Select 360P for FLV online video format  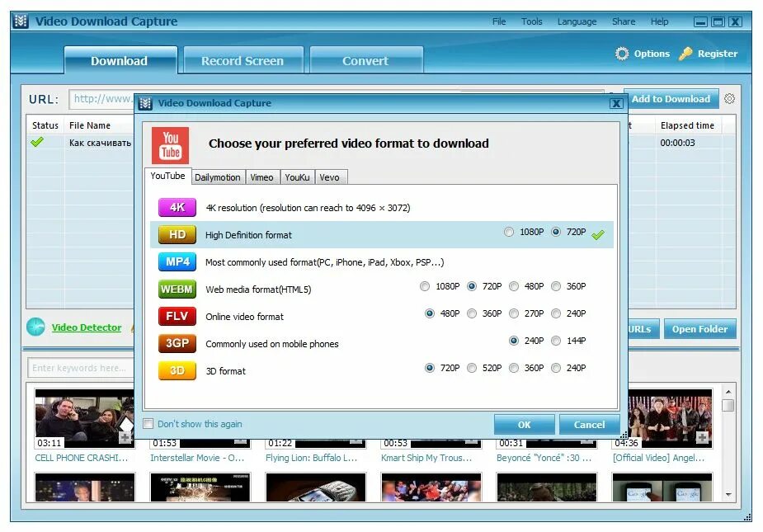[472, 313]
